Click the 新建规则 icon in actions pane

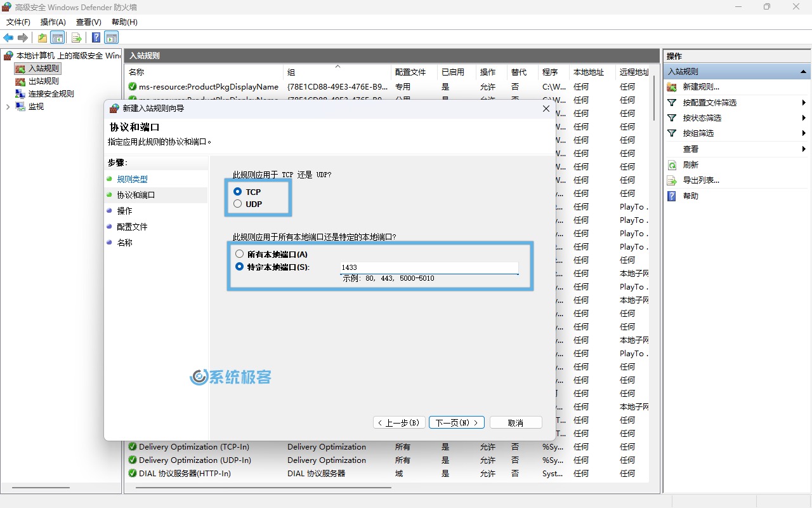(672, 87)
